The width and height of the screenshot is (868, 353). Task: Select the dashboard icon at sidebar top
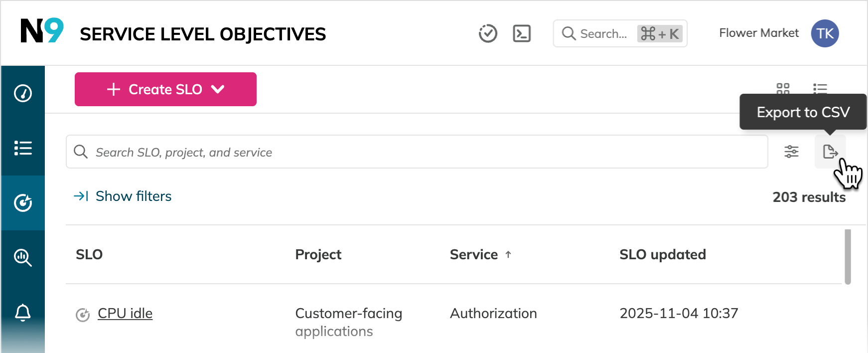(x=22, y=93)
